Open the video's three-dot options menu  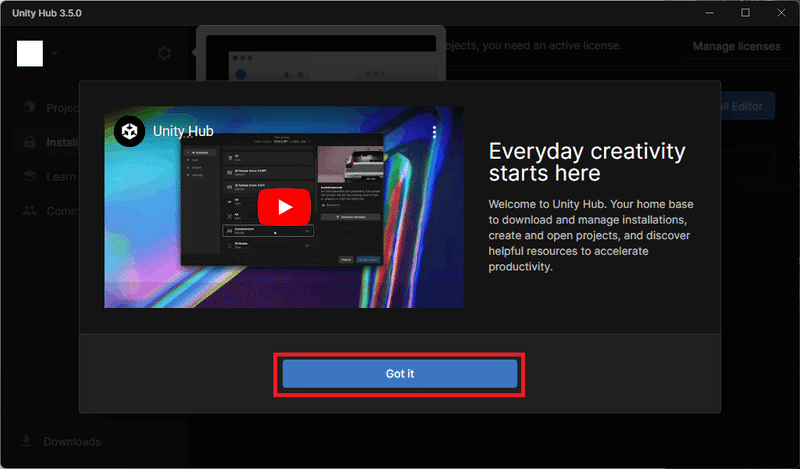coord(434,132)
